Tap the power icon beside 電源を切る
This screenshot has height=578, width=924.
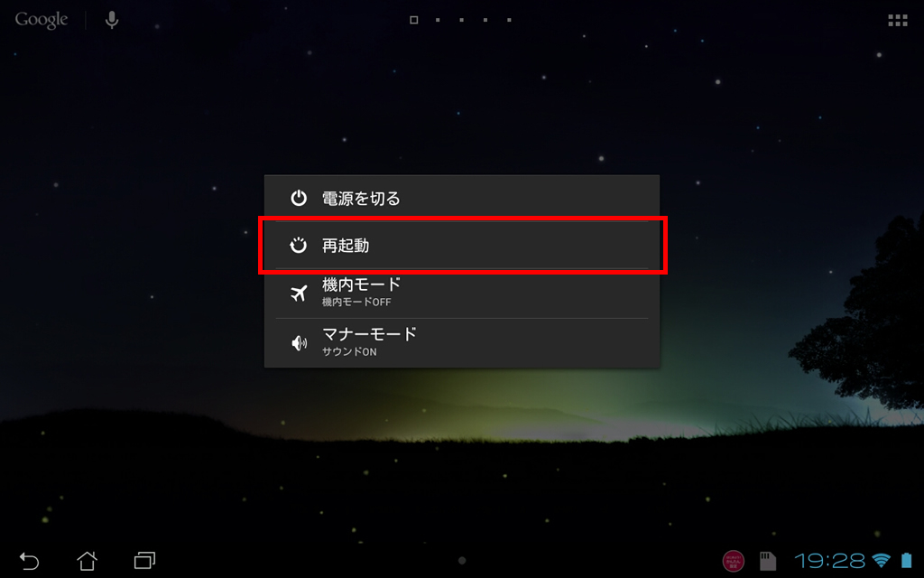coord(299,198)
